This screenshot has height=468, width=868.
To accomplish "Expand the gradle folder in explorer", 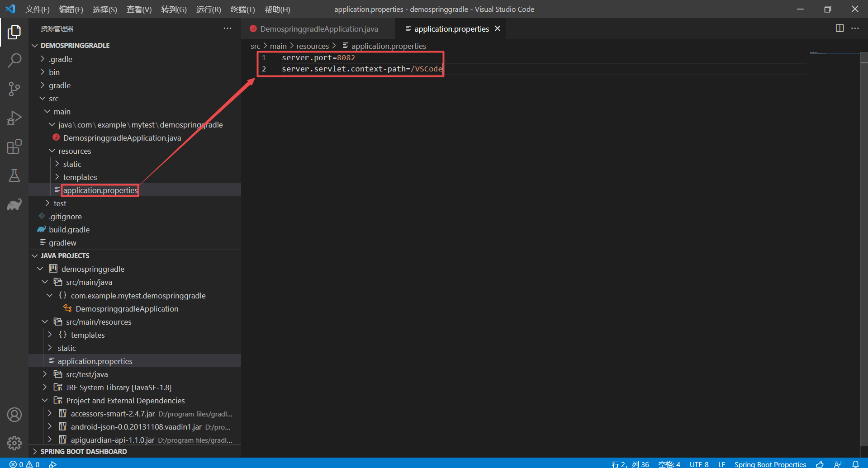I will pyautogui.click(x=135, y=85).
